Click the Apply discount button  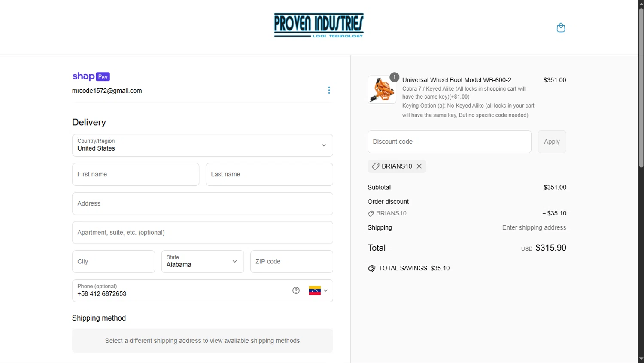[x=552, y=142]
